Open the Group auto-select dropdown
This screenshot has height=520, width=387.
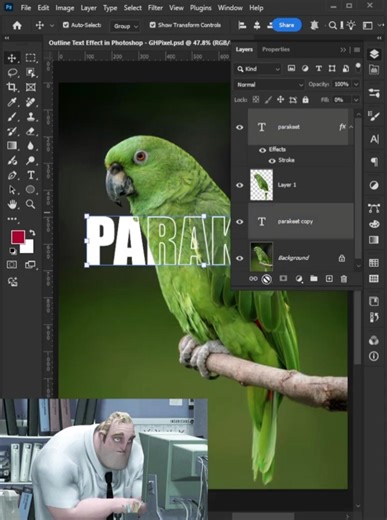(125, 26)
